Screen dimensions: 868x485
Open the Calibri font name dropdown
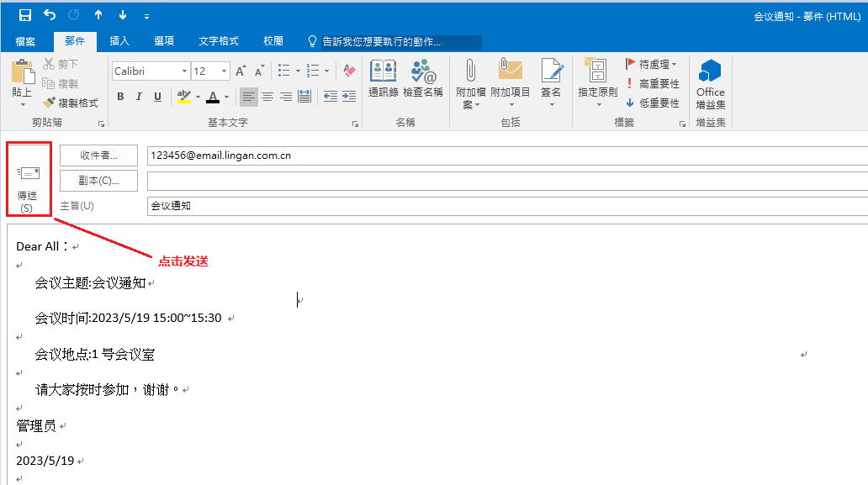pyautogui.click(x=183, y=71)
